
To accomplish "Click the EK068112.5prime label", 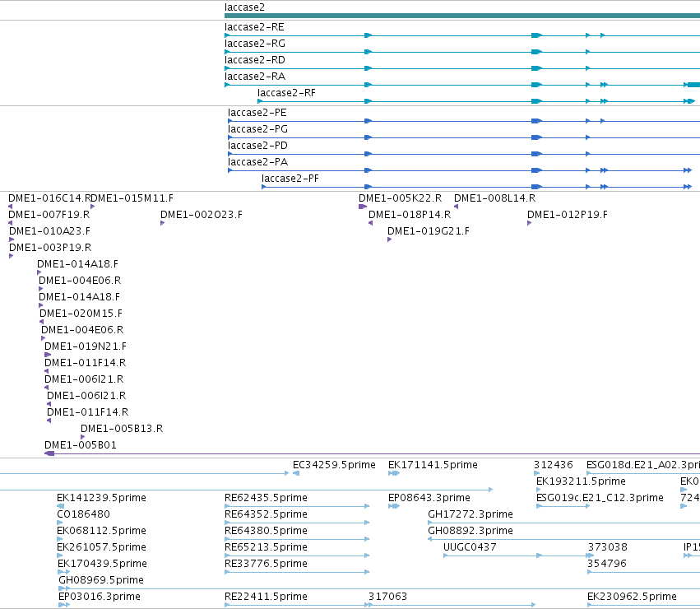I will tap(101, 532).
